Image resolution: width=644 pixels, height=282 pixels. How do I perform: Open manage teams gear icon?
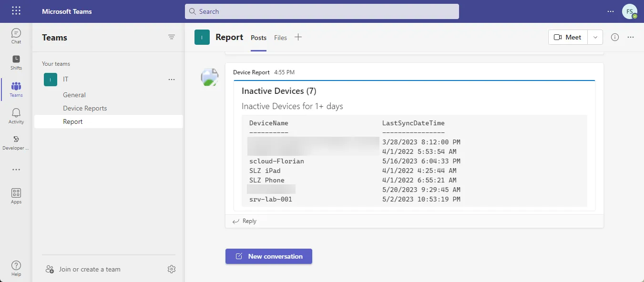click(172, 269)
